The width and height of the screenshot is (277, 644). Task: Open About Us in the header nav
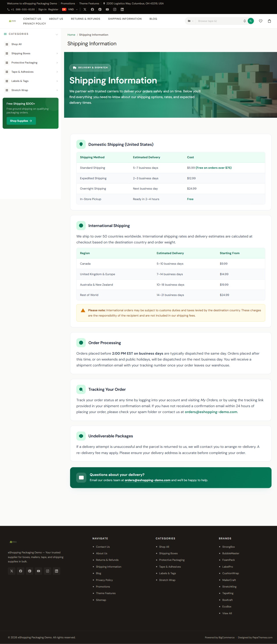pyautogui.click(x=56, y=19)
